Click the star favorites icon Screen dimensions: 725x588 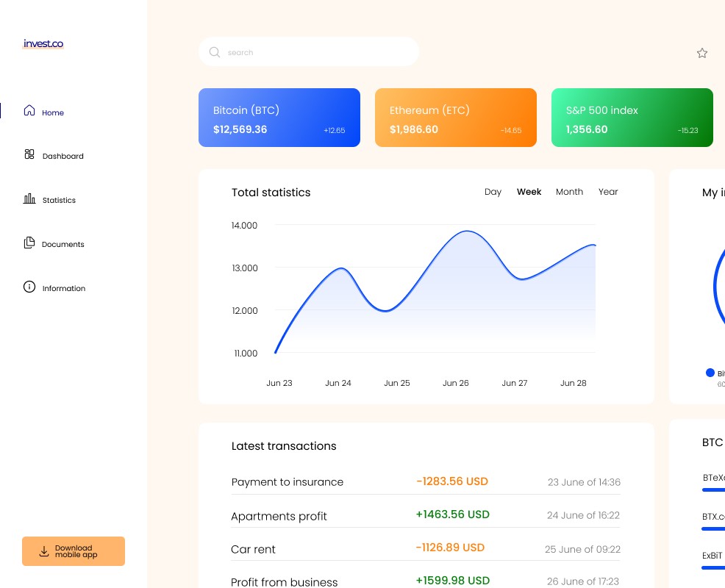[702, 53]
